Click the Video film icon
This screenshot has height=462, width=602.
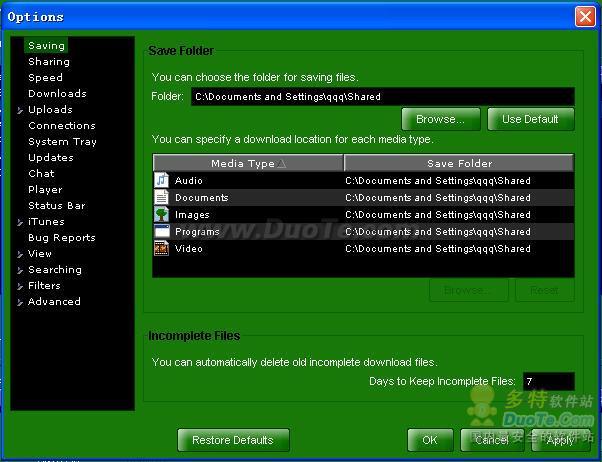coord(161,248)
